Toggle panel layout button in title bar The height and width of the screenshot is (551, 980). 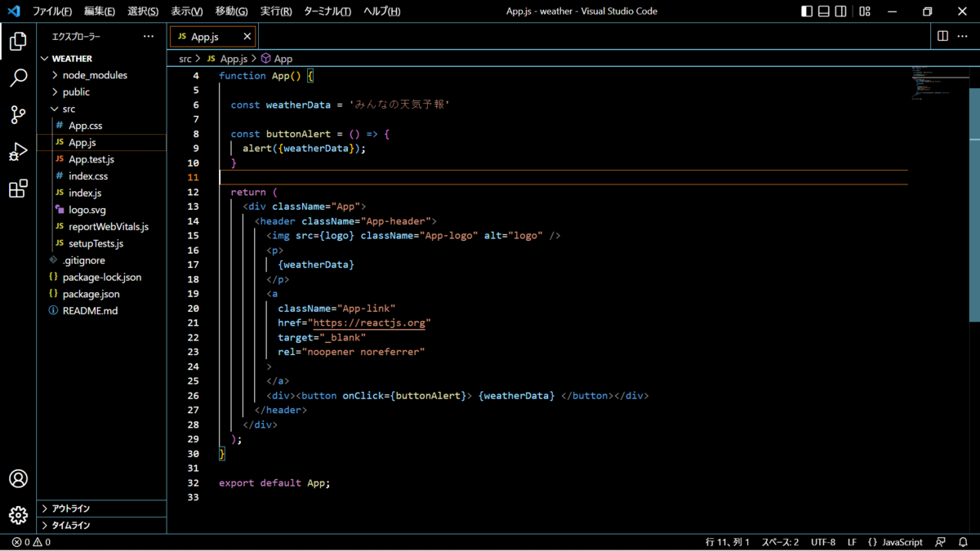coord(824,11)
